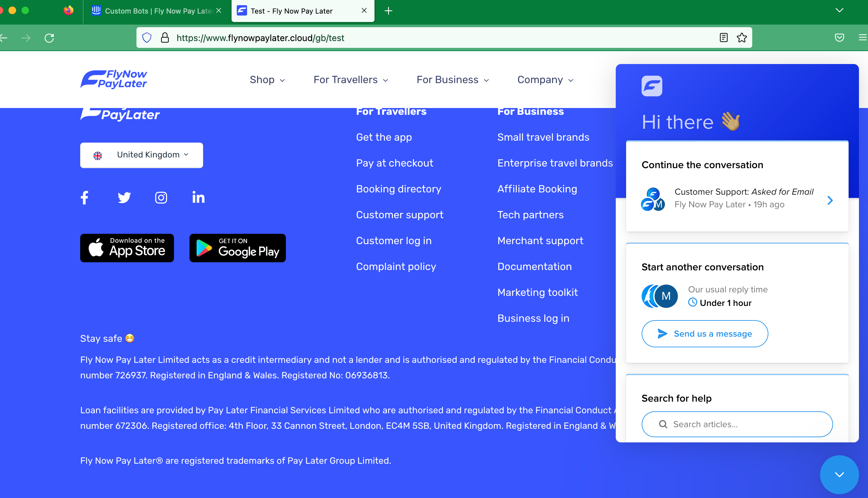
Task: Click the search magnifier icon in help search
Action: click(663, 424)
